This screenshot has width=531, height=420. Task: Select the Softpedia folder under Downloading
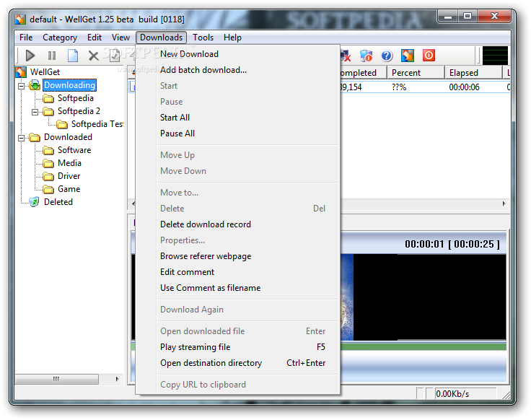coord(76,98)
